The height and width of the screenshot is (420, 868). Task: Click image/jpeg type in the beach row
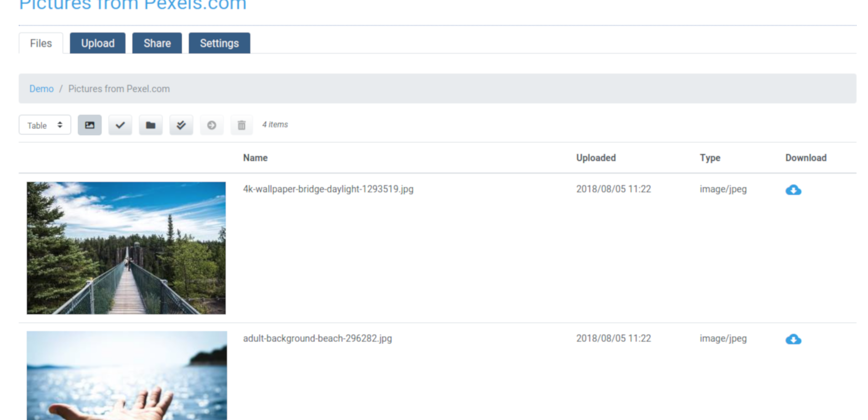[x=723, y=339]
